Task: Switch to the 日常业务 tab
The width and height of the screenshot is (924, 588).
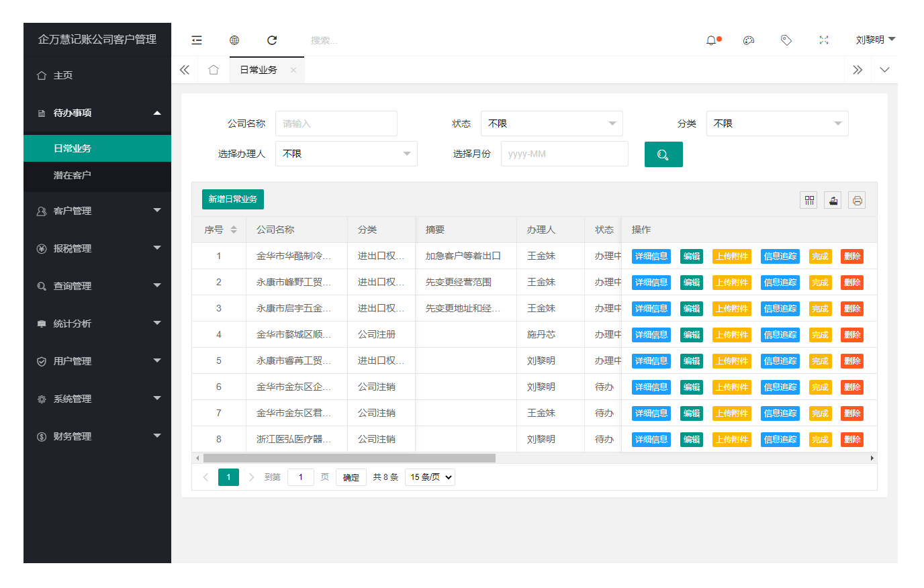Action: (259, 70)
